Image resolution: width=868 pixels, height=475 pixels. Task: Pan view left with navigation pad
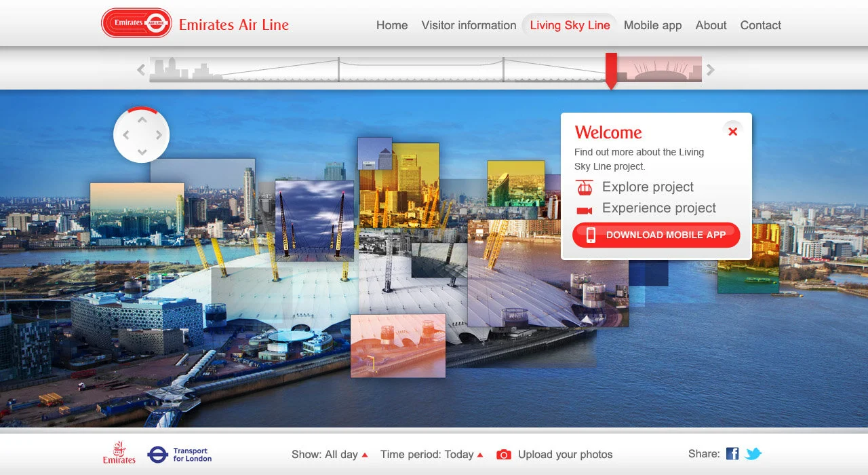pyautogui.click(x=126, y=135)
